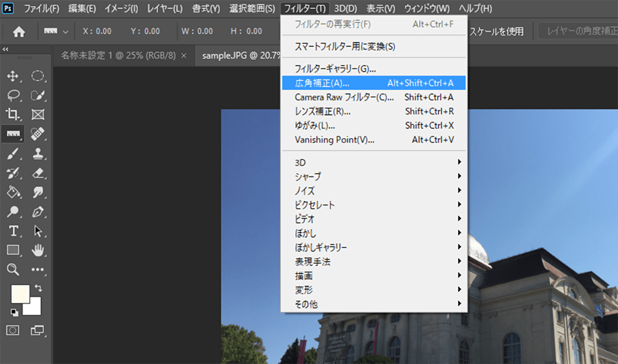Select the Crop tool

pyautogui.click(x=13, y=115)
